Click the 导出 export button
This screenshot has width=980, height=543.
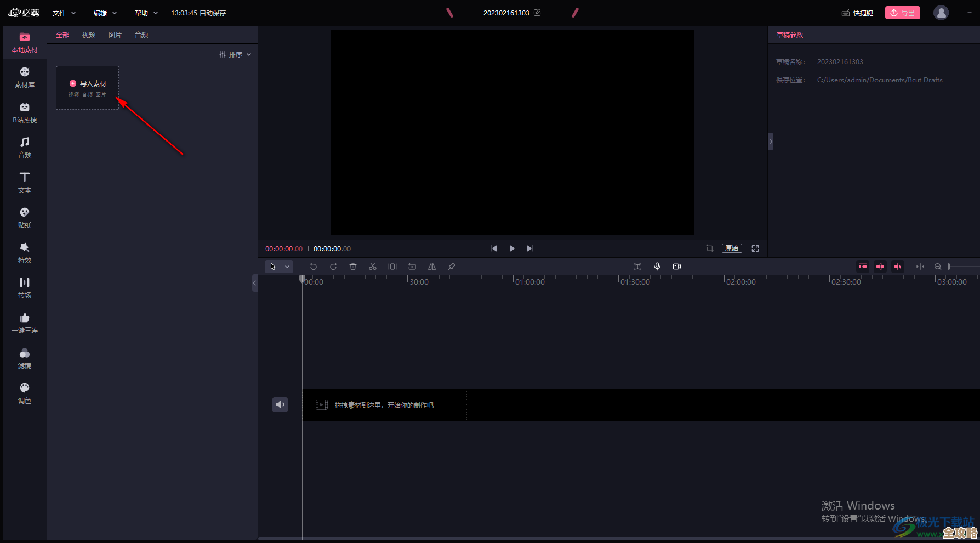pos(902,13)
